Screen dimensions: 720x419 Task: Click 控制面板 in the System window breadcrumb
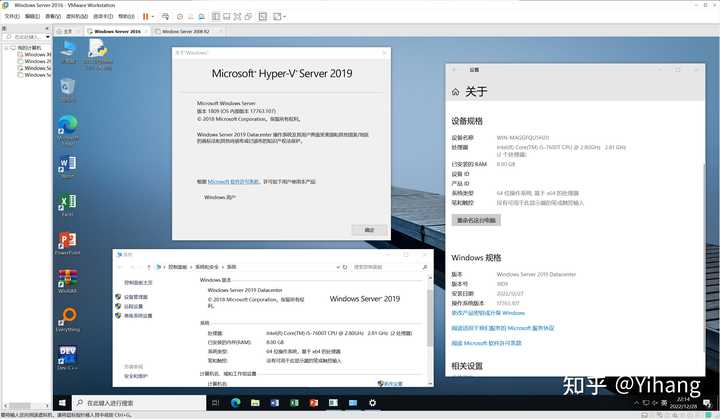click(x=178, y=267)
